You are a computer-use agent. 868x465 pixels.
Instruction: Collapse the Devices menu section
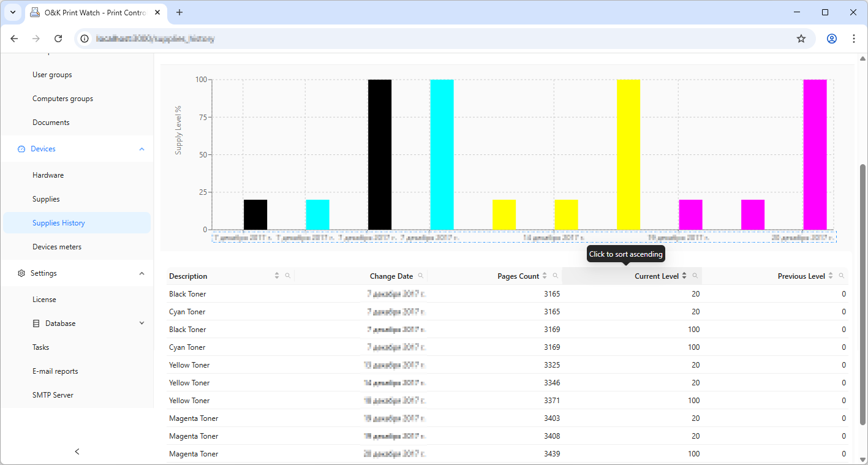142,149
